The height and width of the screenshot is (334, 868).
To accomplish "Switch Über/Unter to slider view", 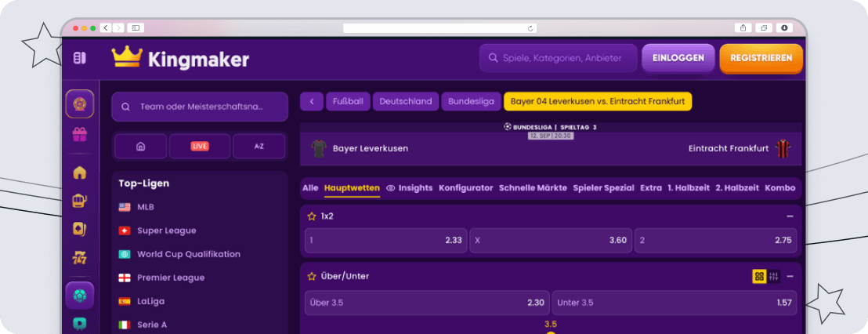I will 773,276.
